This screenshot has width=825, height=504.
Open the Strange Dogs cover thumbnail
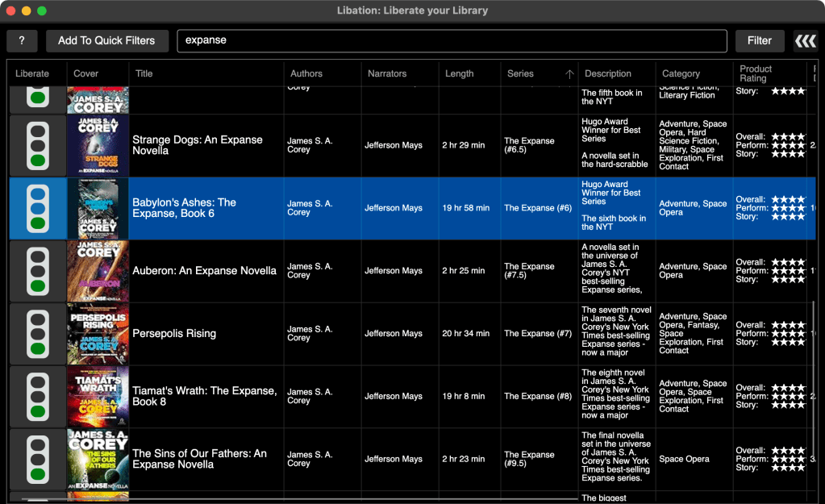pos(98,145)
